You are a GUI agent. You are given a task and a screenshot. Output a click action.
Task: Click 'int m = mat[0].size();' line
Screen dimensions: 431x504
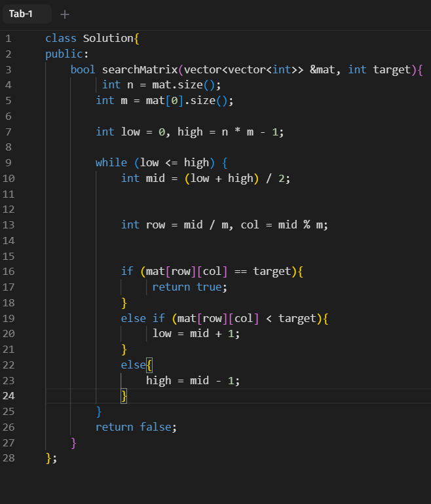[x=164, y=101]
